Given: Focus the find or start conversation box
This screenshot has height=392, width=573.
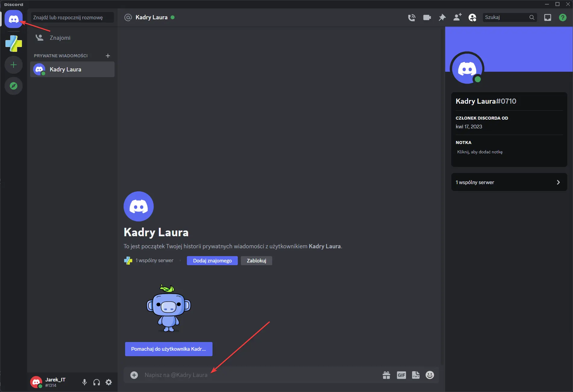Looking at the screenshot, I should click(72, 17).
